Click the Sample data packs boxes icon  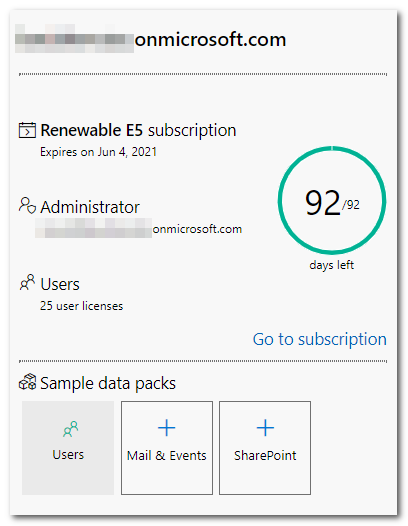tap(27, 382)
